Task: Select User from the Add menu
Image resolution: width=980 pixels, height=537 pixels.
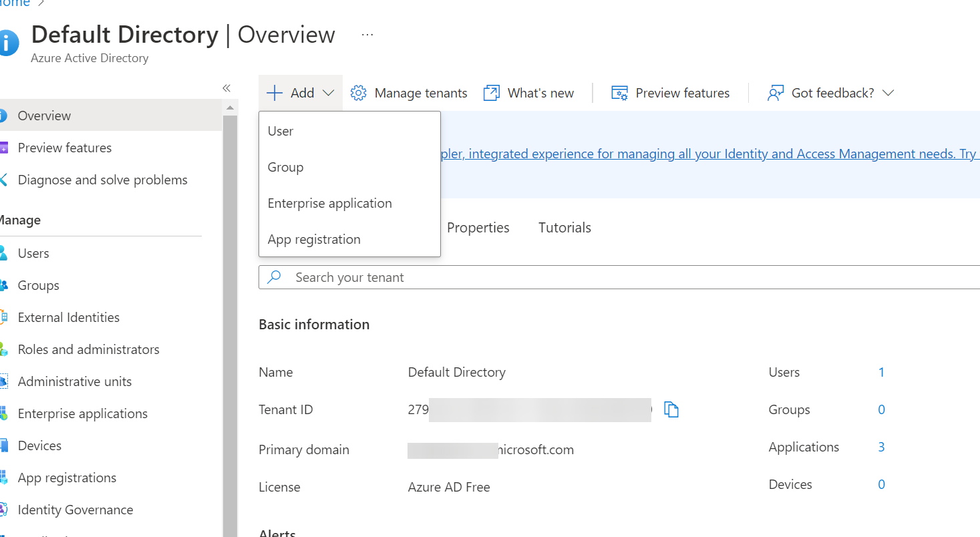Action: click(x=349, y=131)
